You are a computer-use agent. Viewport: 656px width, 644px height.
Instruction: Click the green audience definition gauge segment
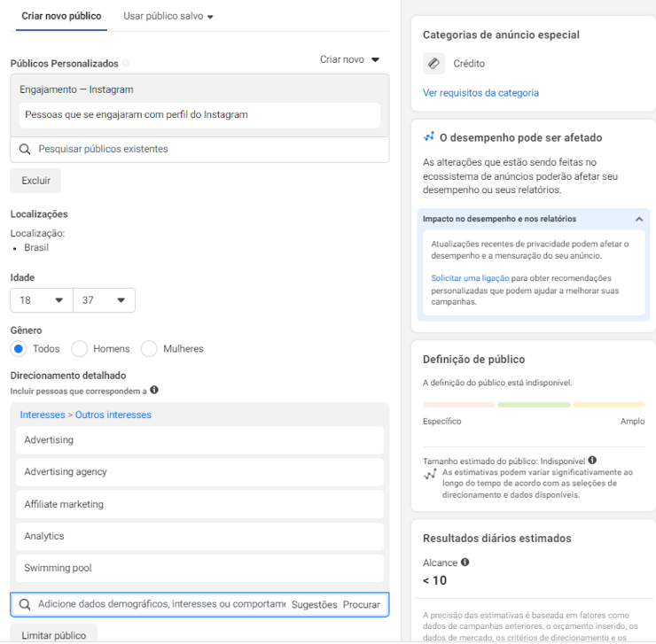pyautogui.click(x=534, y=405)
